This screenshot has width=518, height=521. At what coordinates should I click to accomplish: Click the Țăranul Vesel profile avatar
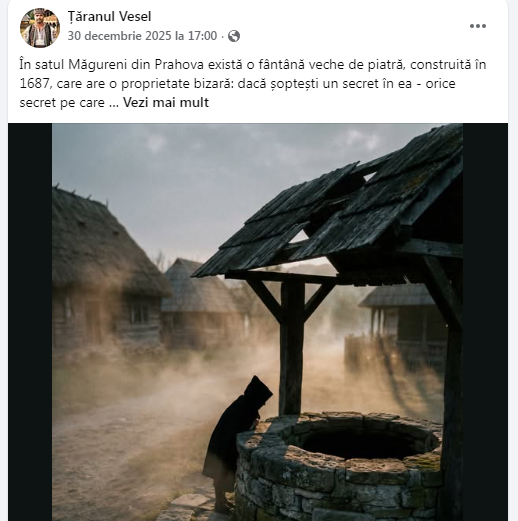40,28
